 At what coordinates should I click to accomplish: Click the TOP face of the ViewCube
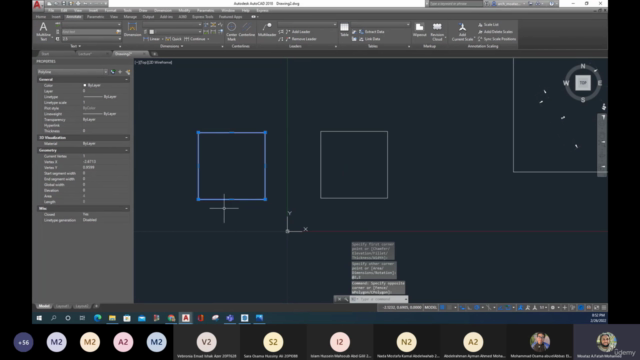tap(583, 83)
